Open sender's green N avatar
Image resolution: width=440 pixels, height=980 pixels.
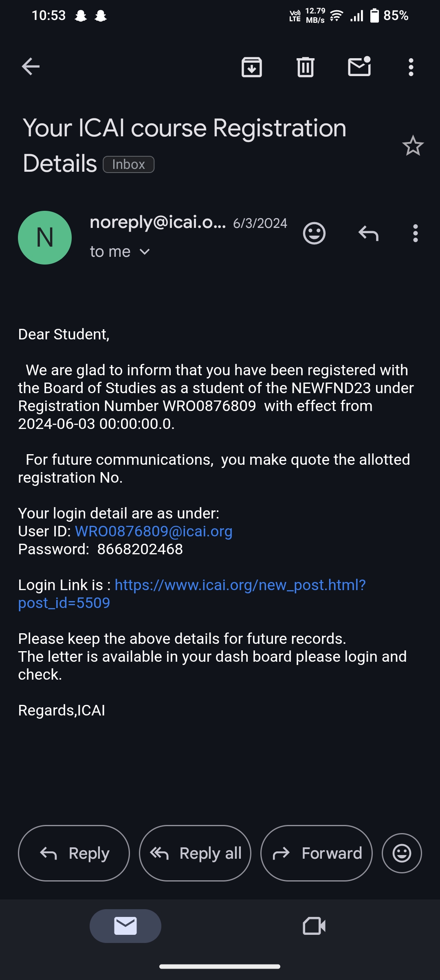click(45, 238)
